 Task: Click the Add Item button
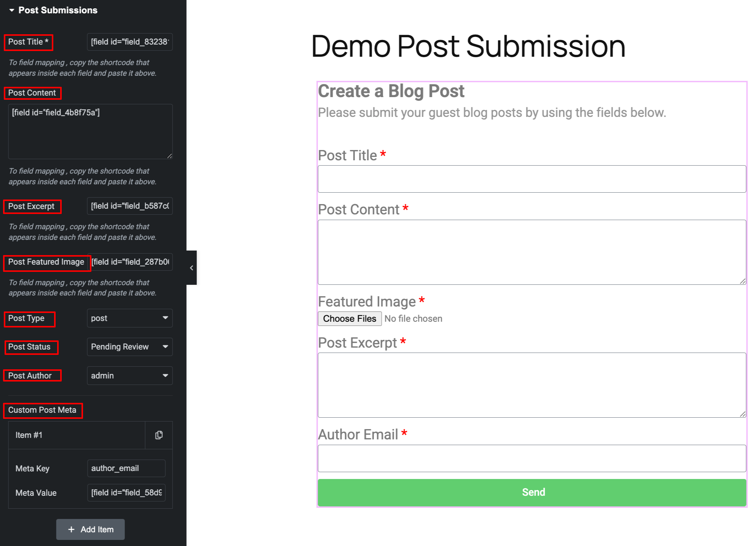click(x=90, y=529)
